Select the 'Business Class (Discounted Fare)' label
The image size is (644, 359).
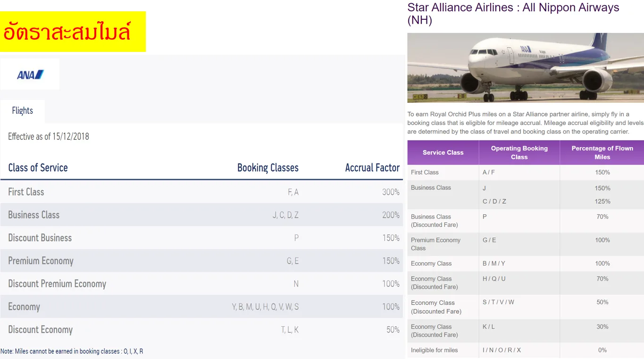434,221
